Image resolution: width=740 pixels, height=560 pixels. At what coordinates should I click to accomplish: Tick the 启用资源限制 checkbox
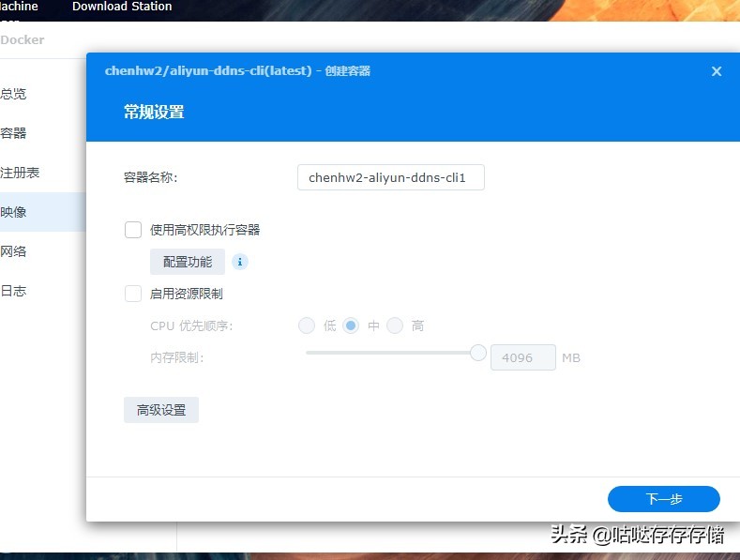coord(133,294)
